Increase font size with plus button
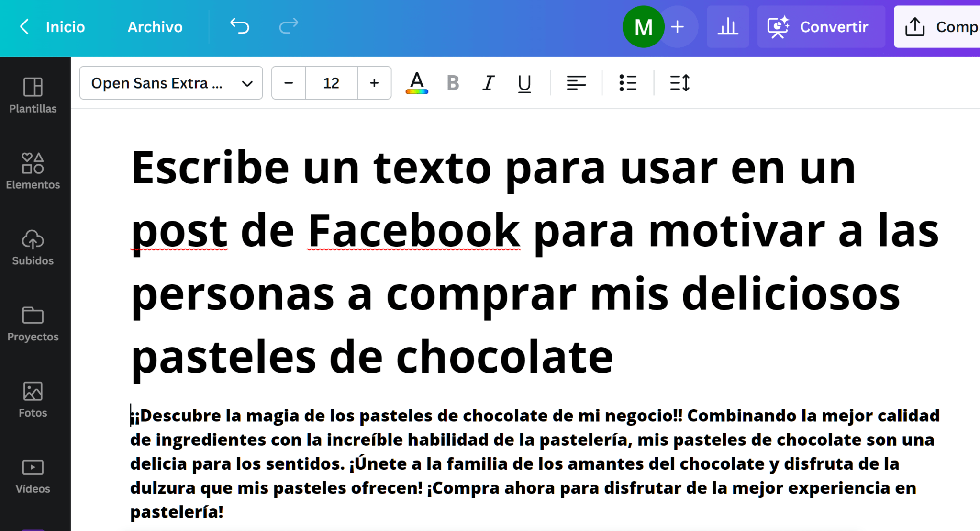Screen dimensions: 980x531 pyautogui.click(x=374, y=83)
